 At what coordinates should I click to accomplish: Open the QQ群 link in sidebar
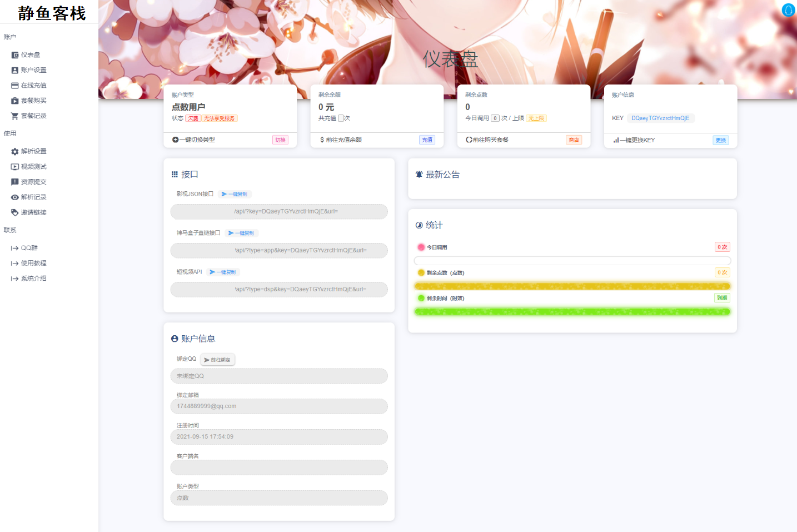tap(29, 248)
